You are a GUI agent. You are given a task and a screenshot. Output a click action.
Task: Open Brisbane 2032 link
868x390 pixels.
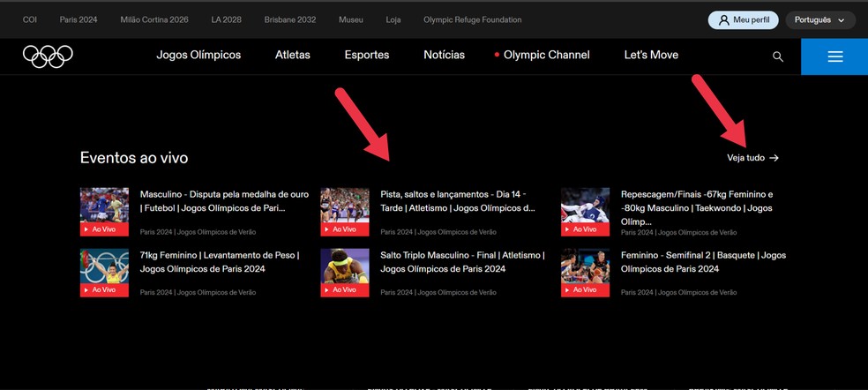click(x=290, y=20)
